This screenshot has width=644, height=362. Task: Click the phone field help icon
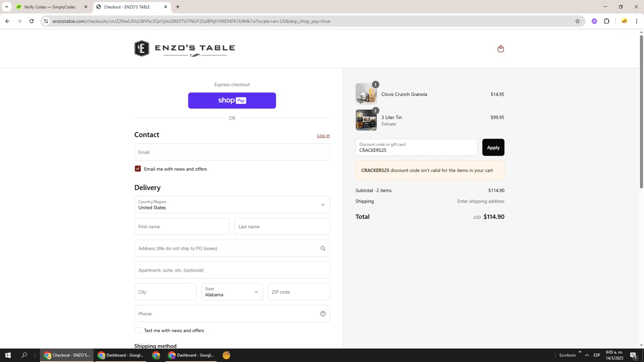[323, 314]
